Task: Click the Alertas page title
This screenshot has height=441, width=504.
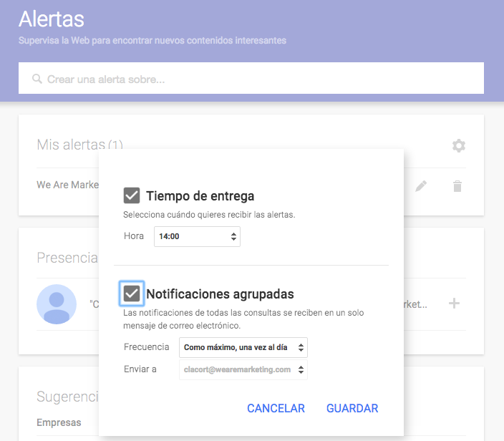Action: (x=52, y=19)
